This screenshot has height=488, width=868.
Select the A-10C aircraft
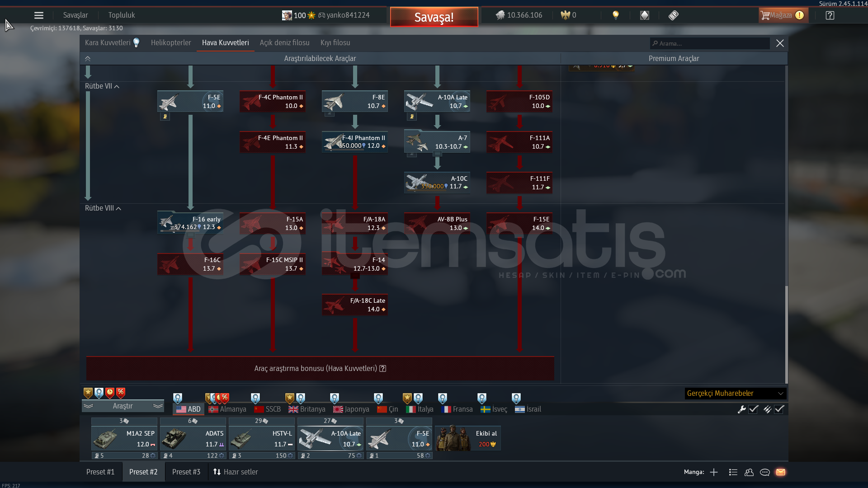pyautogui.click(x=437, y=183)
